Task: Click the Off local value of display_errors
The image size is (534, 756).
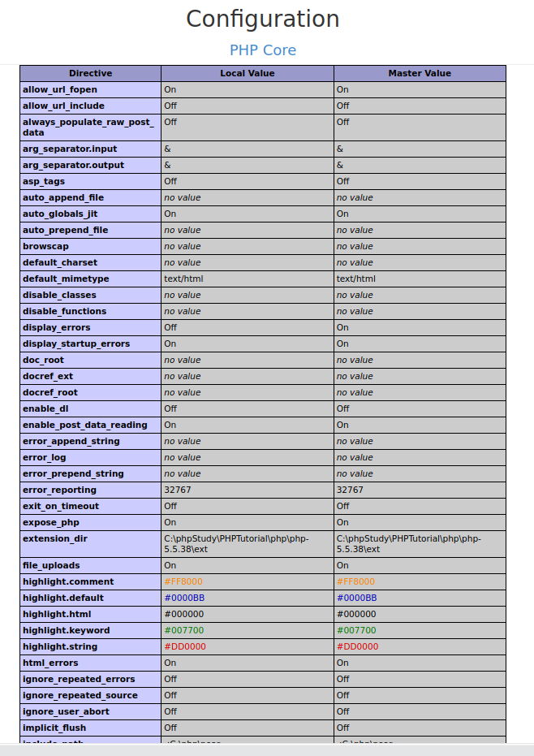Action: click(x=170, y=328)
